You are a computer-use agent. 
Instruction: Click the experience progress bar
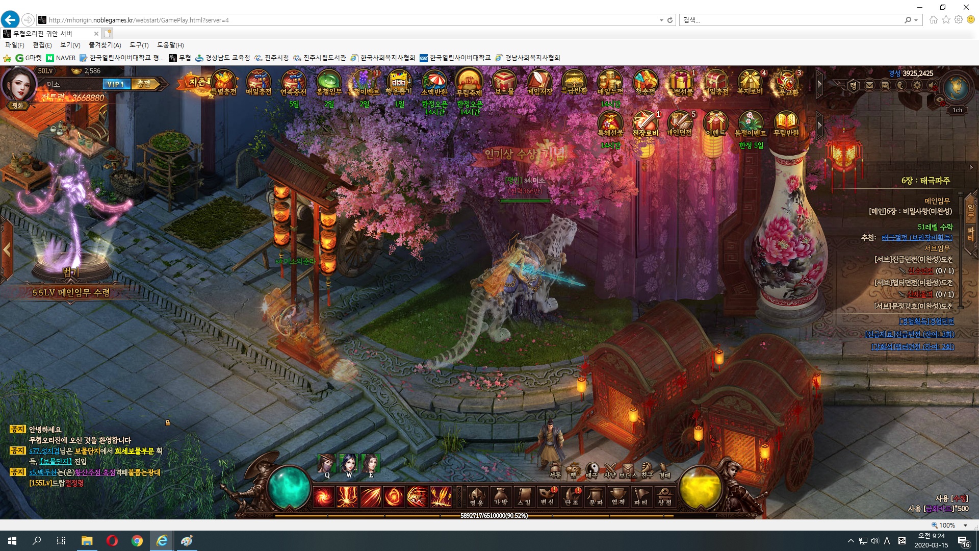click(x=474, y=516)
